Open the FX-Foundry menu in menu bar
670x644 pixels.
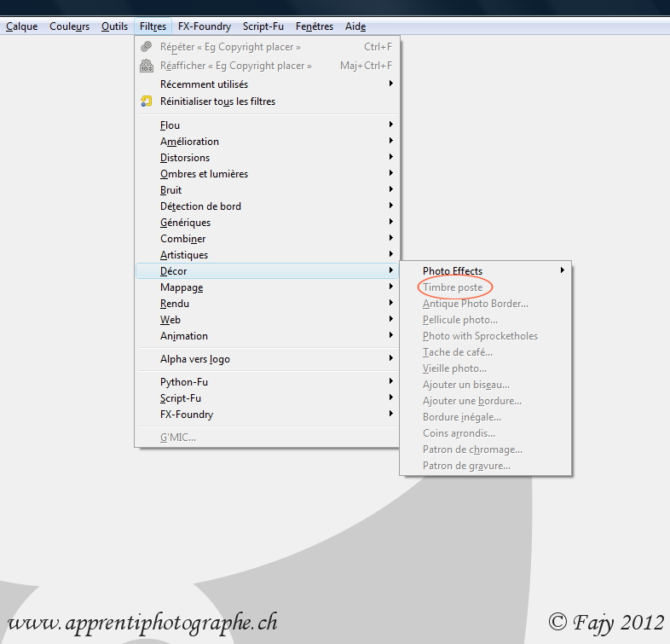[x=204, y=26]
